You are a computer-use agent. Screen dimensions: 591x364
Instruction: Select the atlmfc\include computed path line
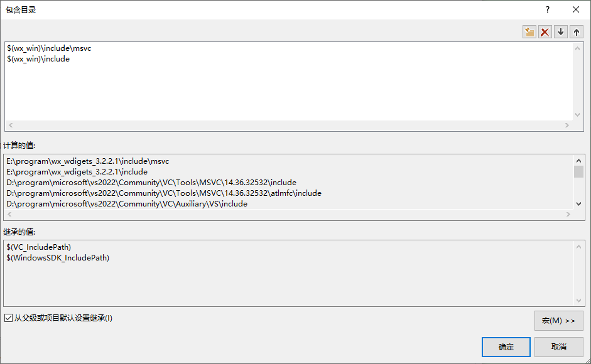coord(164,193)
